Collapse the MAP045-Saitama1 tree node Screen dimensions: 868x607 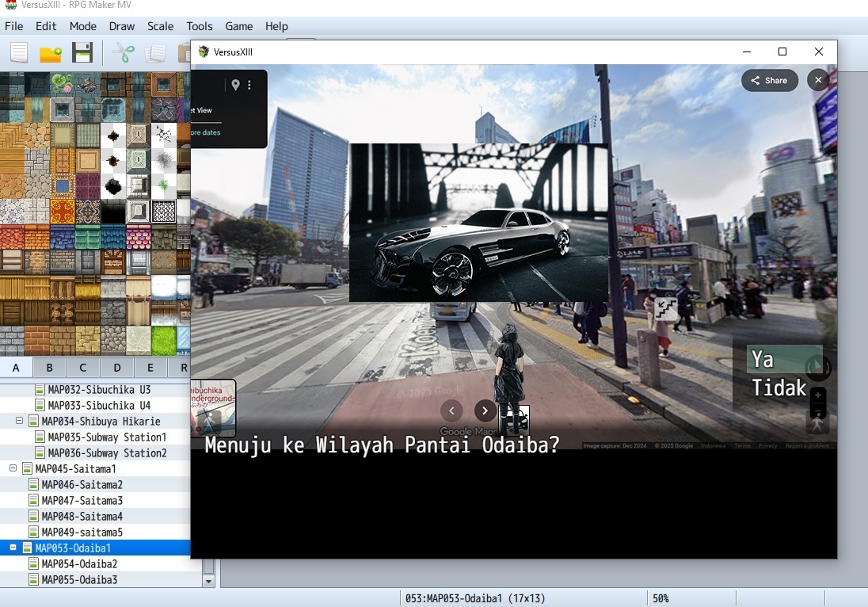click(13, 468)
